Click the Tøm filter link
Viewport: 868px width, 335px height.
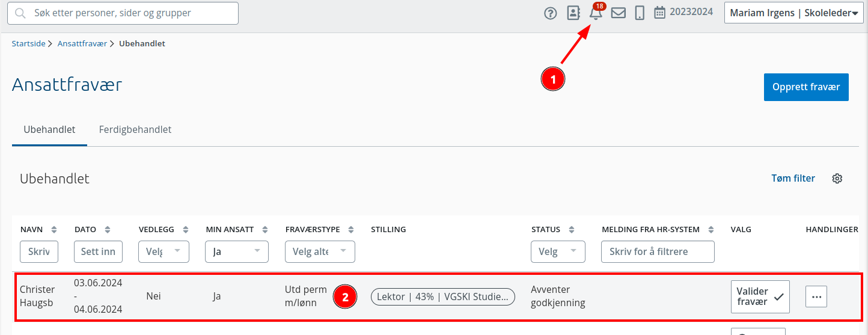(x=793, y=178)
